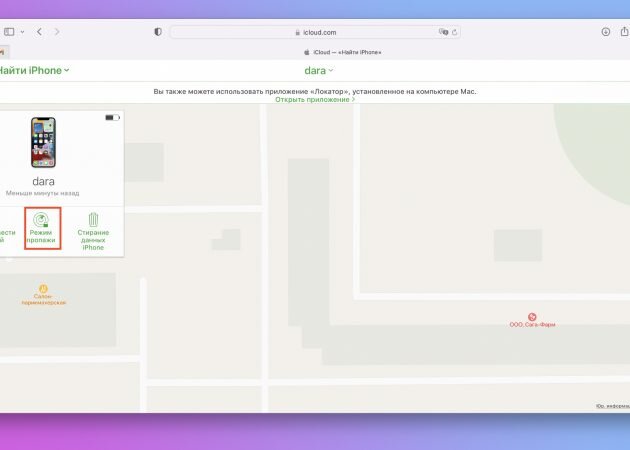Click the Меньше минуты назад status text
Image resolution: width=630 pixels, height=450 pixels.
[x=43, y=193]
